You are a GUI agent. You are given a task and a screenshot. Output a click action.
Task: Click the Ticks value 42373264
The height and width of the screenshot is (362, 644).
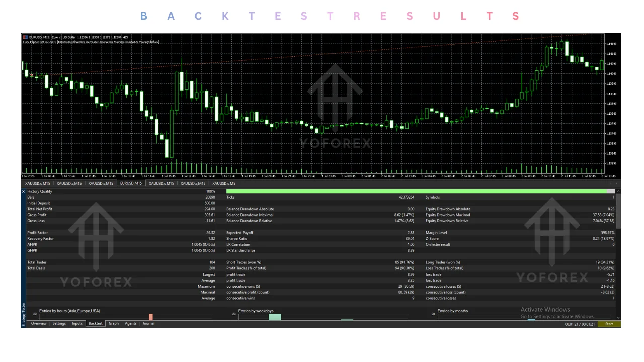407,197
